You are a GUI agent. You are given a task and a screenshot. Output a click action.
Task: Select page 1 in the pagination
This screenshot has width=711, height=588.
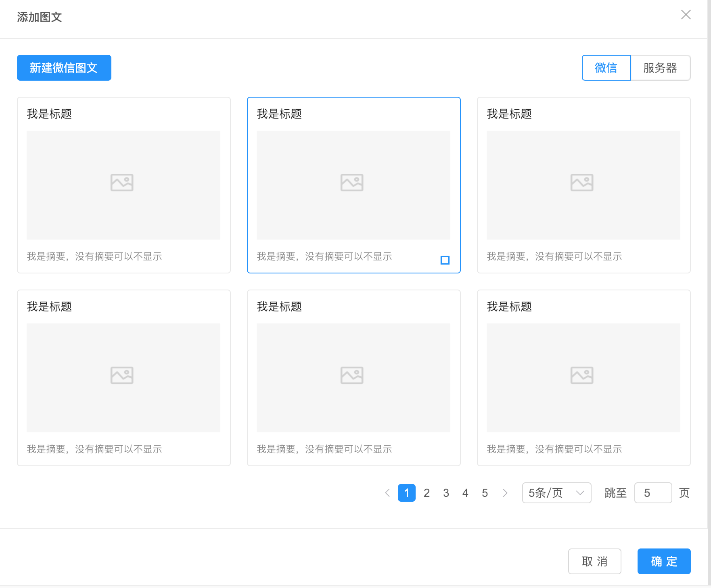tap(407, 493)
